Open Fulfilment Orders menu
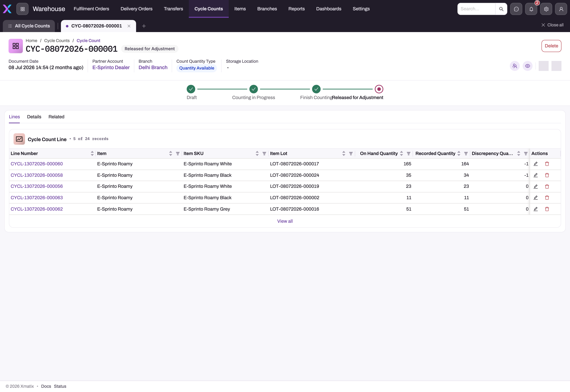 point(91,9)
